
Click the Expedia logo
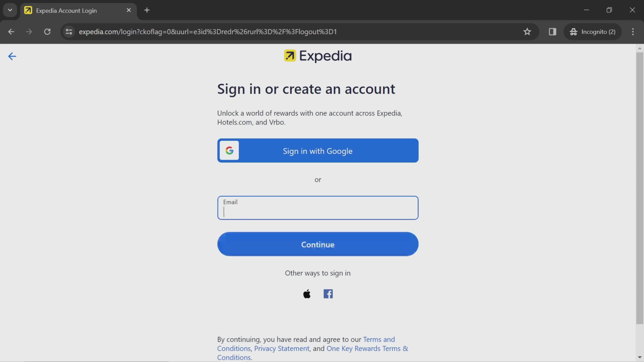point(318,56)
